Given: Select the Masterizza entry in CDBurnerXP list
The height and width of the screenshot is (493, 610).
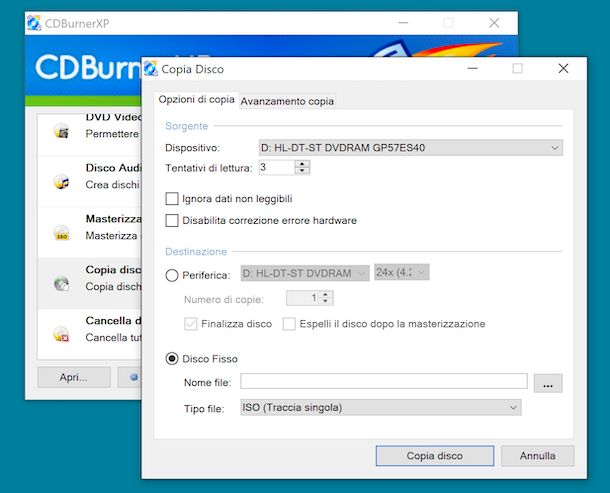Looking at the screenshot, I should click(89, 233).
